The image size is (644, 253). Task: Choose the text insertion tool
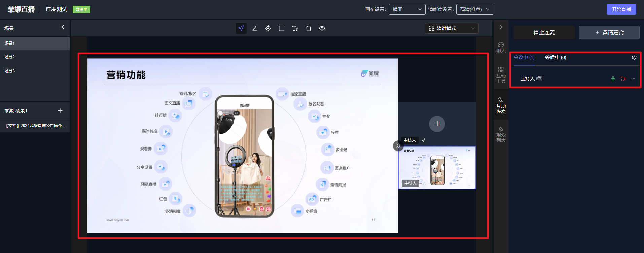[x=295, y=28]
